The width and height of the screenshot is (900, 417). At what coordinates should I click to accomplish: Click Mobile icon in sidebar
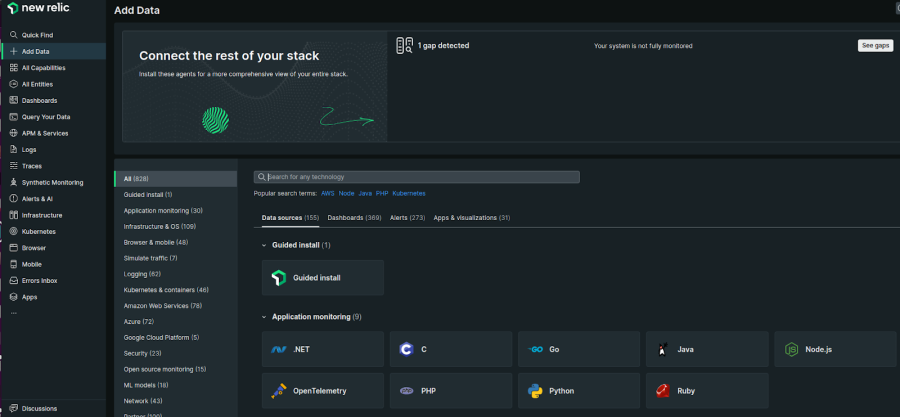coord(14,264)
